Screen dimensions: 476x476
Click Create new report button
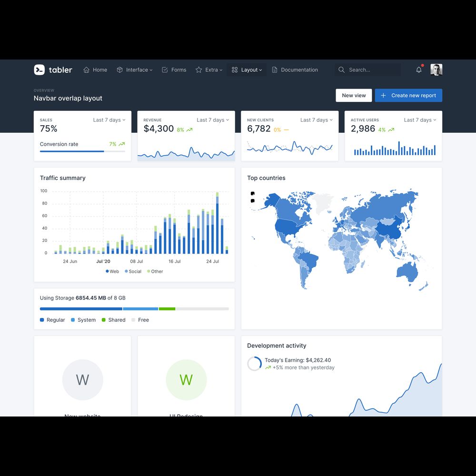408,95
